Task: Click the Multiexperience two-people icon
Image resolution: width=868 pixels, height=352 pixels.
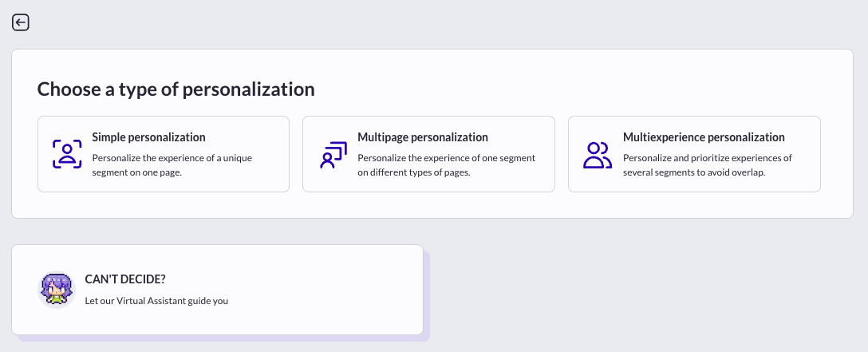Action: pyautogui.click(x=598, y=155)
